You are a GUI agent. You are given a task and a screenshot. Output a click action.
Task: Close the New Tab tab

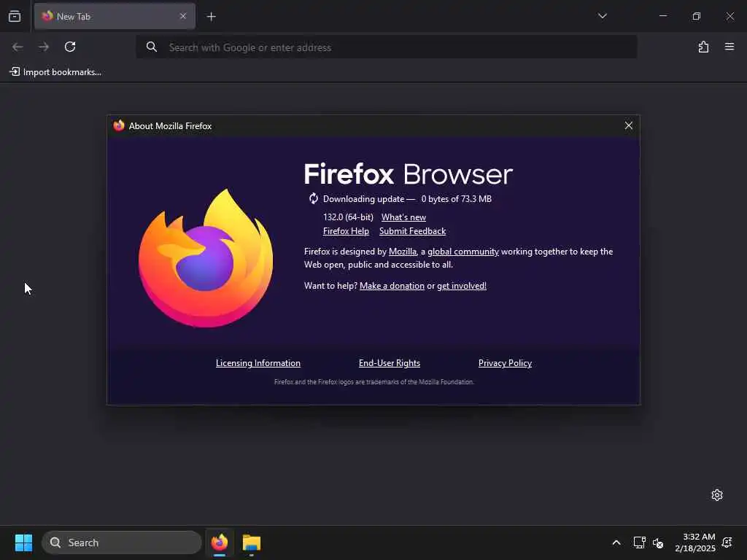pyautogui.click(x=183, y=16)
